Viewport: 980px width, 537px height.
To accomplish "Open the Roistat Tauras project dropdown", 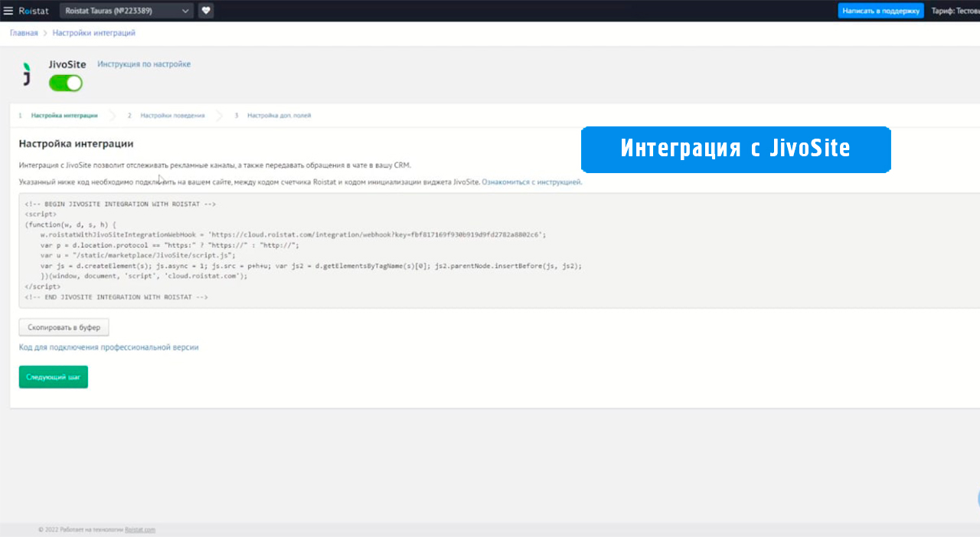I will click(x=126, y=11).
